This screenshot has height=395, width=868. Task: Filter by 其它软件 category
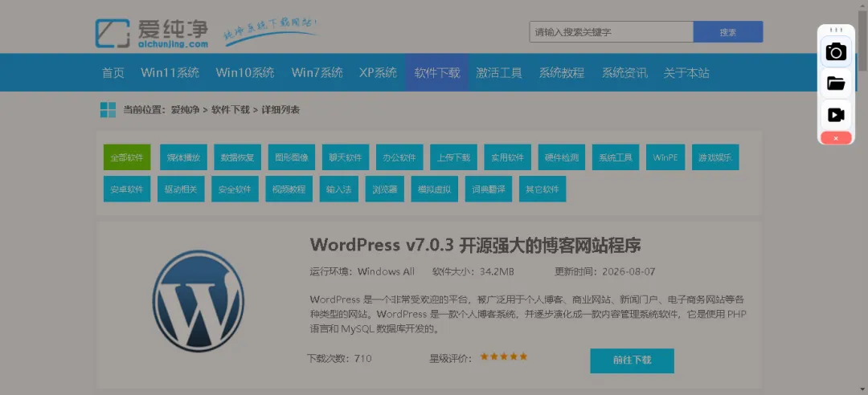(542, 189)
